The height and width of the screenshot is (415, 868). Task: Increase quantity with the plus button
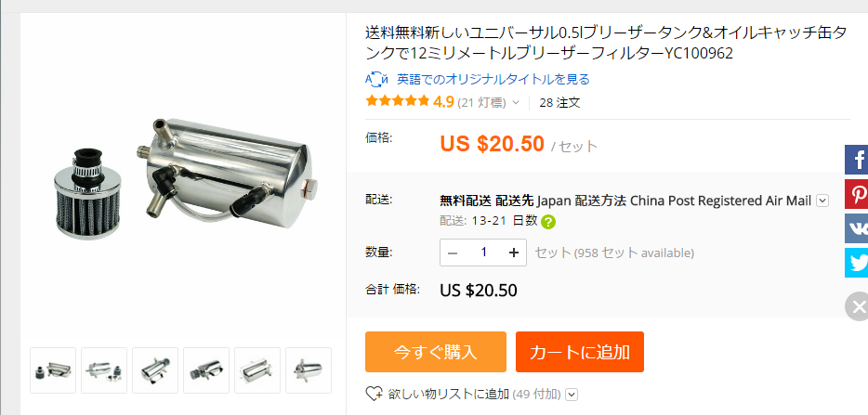tap(514, 253)
